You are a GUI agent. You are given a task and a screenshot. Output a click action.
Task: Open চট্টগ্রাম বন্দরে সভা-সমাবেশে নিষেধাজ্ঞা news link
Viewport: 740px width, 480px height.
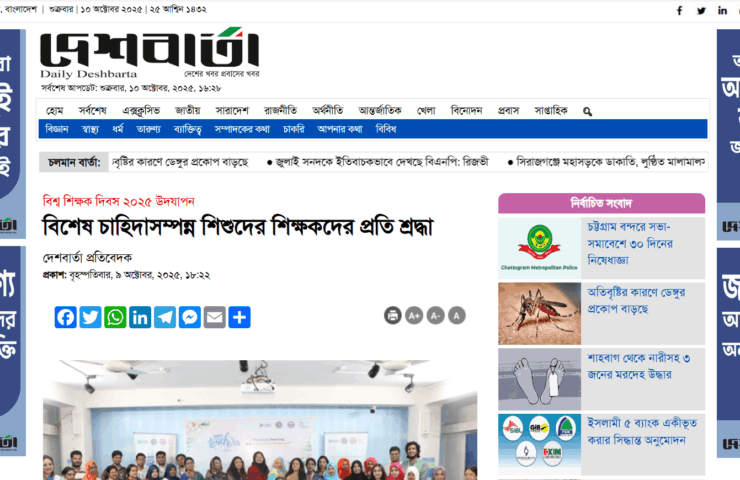coord(630,244)
